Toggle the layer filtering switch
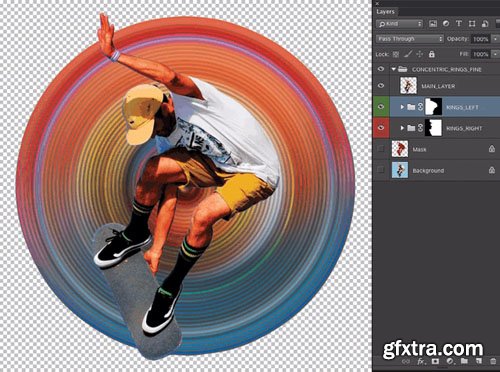This screenshot has height=372, width=500. point(498,24)
